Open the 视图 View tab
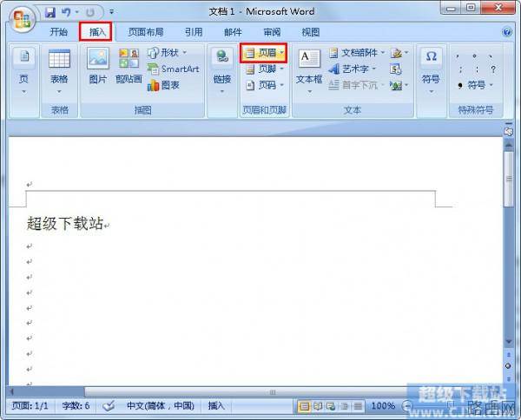Screen dimensions: 521x420 coord(311,32)
